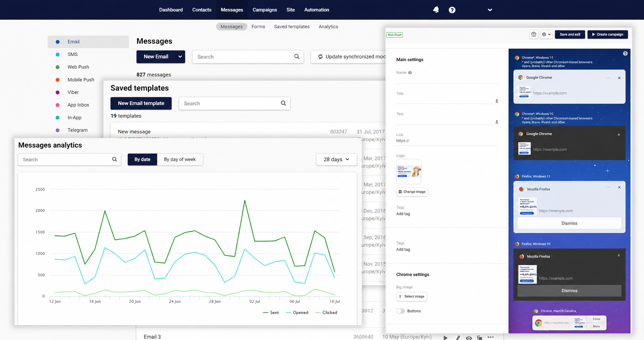This screenshot has height=340, width=644.
Task: Select the By date chart view
Action: [142, 160]
